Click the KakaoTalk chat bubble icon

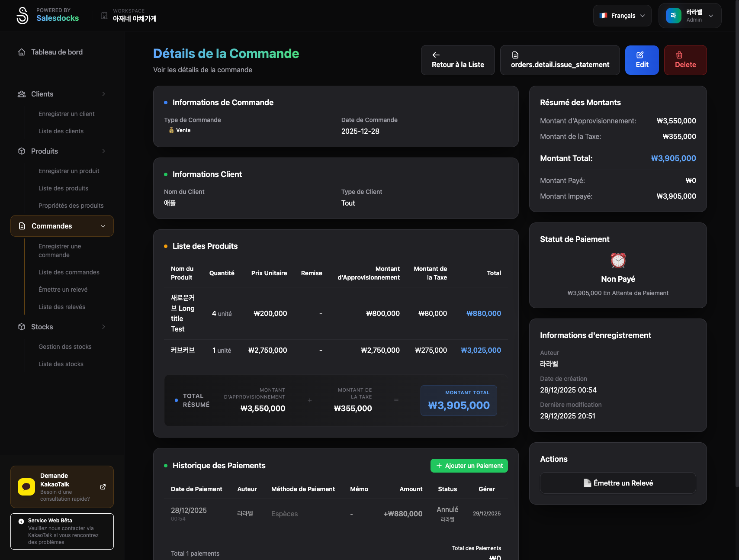coord(26,487)
